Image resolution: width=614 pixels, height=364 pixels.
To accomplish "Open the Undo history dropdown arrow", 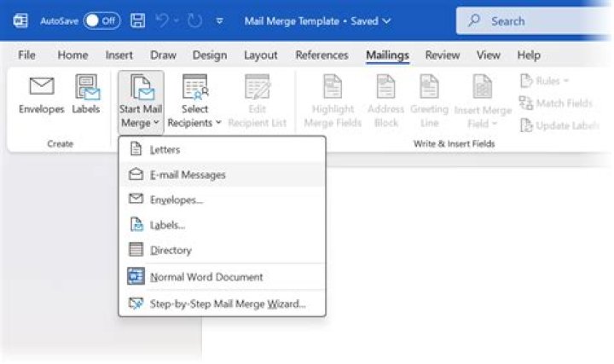I will (x=177, y=20).
